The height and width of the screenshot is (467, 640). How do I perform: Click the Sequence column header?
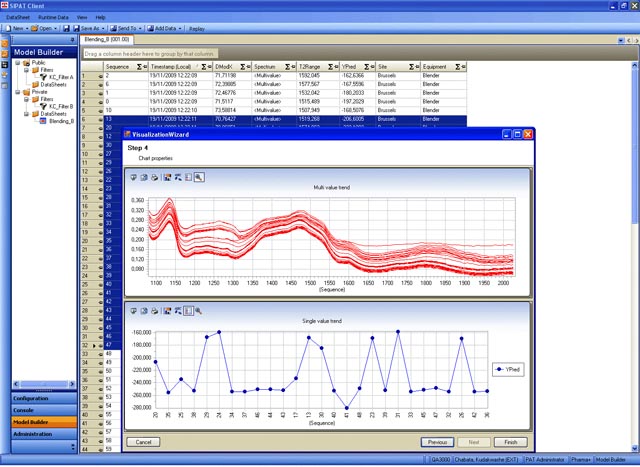pos(118,65)
